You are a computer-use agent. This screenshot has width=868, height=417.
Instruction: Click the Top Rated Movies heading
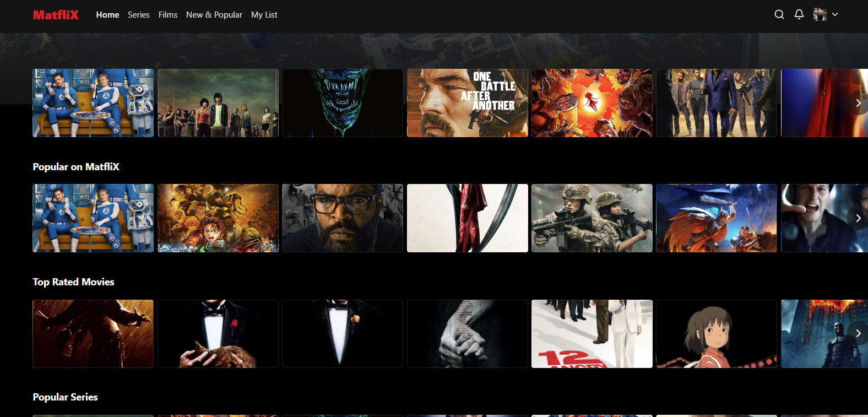tap(73, 282)
